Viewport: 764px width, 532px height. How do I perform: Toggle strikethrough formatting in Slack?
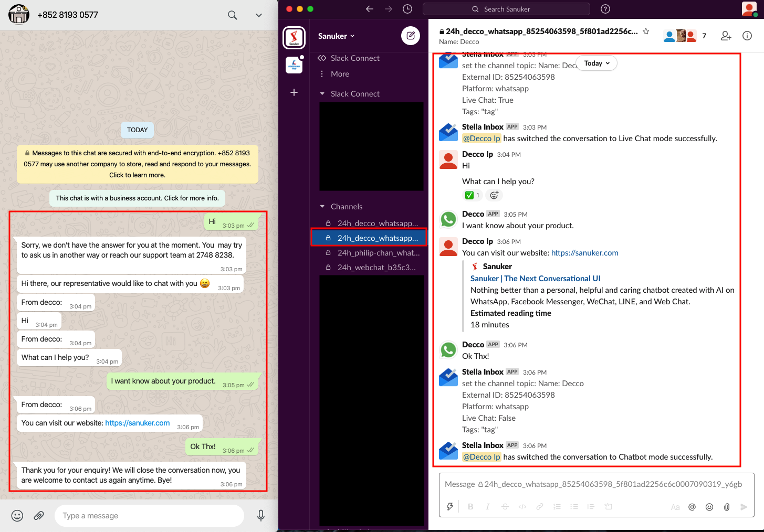(x=505, y=507)
